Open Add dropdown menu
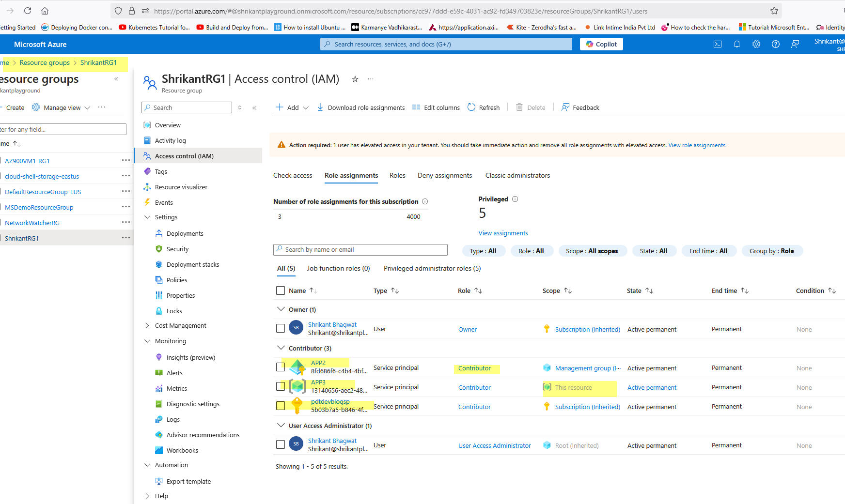The width and height of the screenshot is (845, 504). (292, 107)
